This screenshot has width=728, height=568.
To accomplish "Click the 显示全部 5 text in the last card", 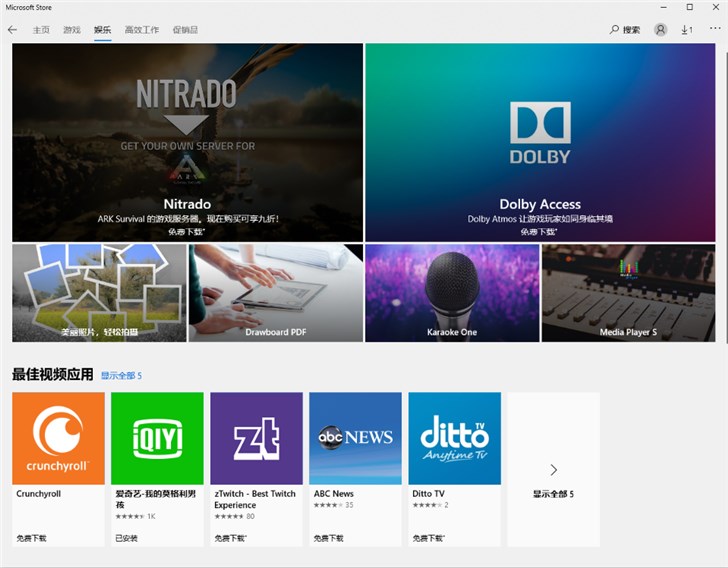I will pos(553,494).
